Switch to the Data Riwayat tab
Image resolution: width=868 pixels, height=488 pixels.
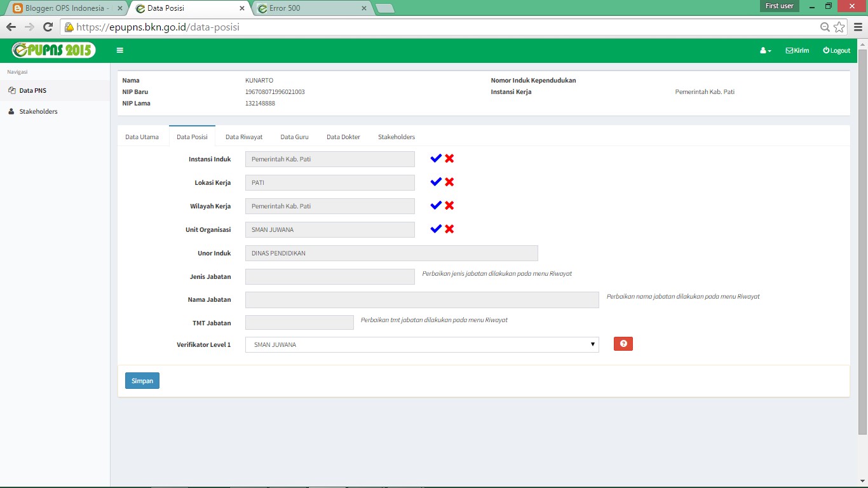tap(244, 137)
